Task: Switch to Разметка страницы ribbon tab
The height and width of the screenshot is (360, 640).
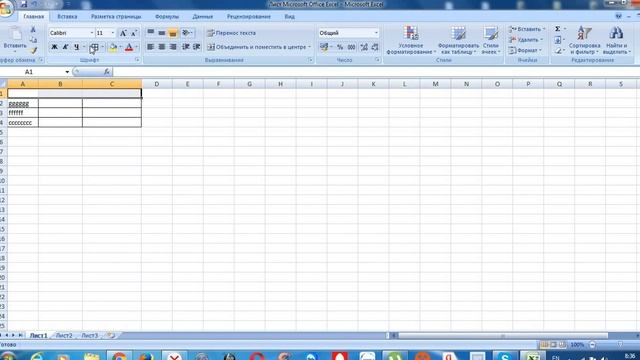Action: coord(116,17)
